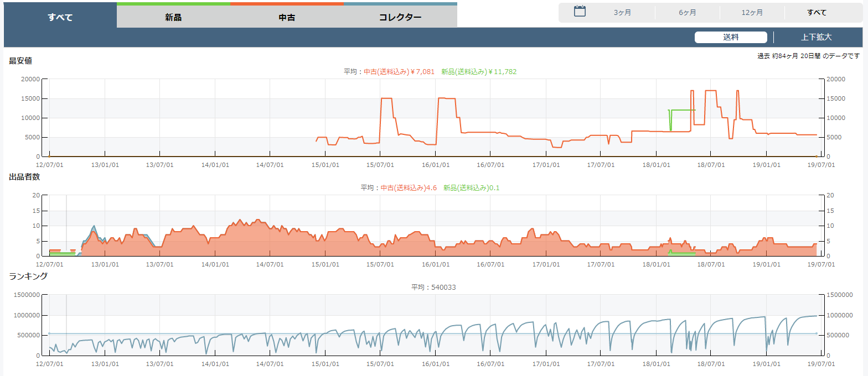Switch to the 新品 tab
This screenshot has width=868, height=376.
(173, 17)
